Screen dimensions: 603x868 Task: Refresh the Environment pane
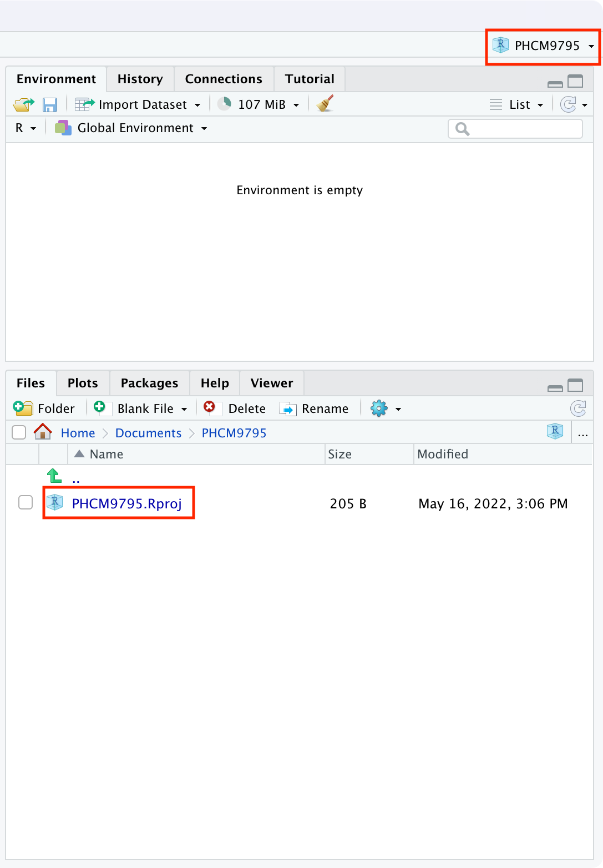[568, 104]
